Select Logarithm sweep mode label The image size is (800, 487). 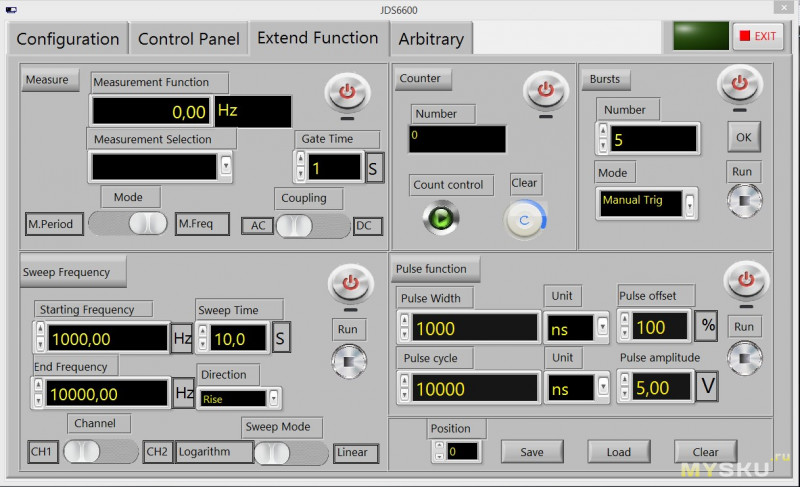click(214, 452)
